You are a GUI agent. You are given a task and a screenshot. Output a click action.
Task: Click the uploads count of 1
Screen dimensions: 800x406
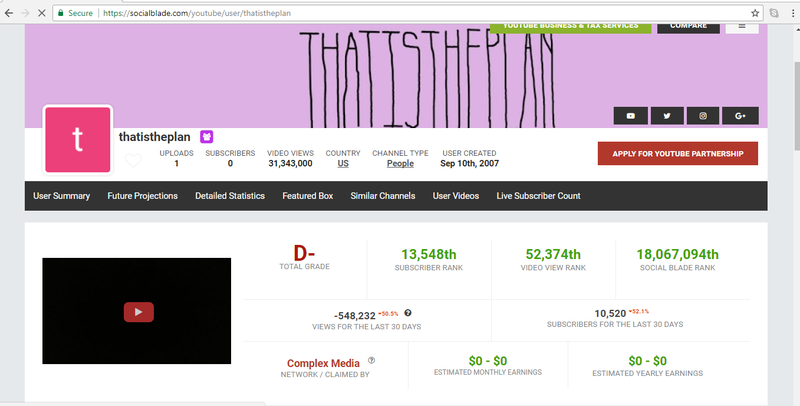(x=177, y=164)
